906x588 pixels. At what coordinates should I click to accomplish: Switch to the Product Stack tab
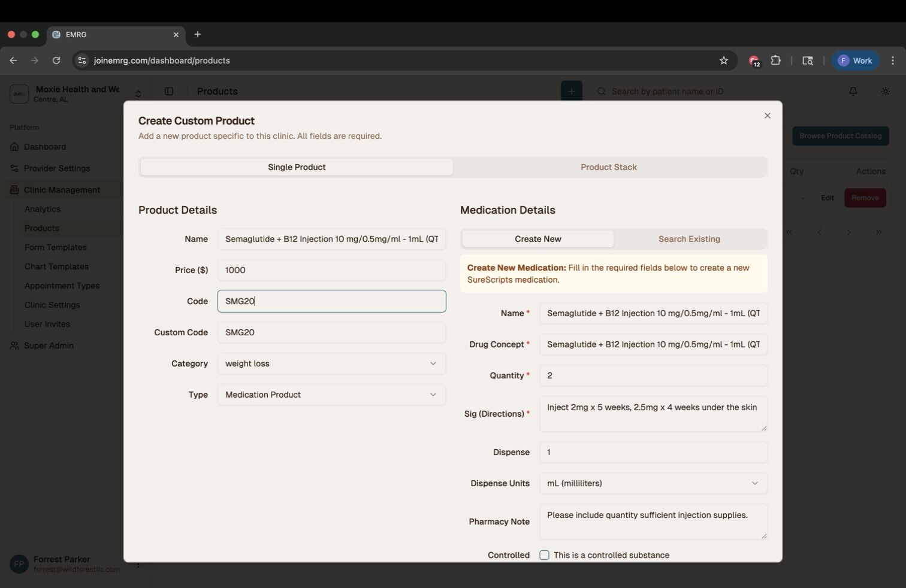click(608, 167)
